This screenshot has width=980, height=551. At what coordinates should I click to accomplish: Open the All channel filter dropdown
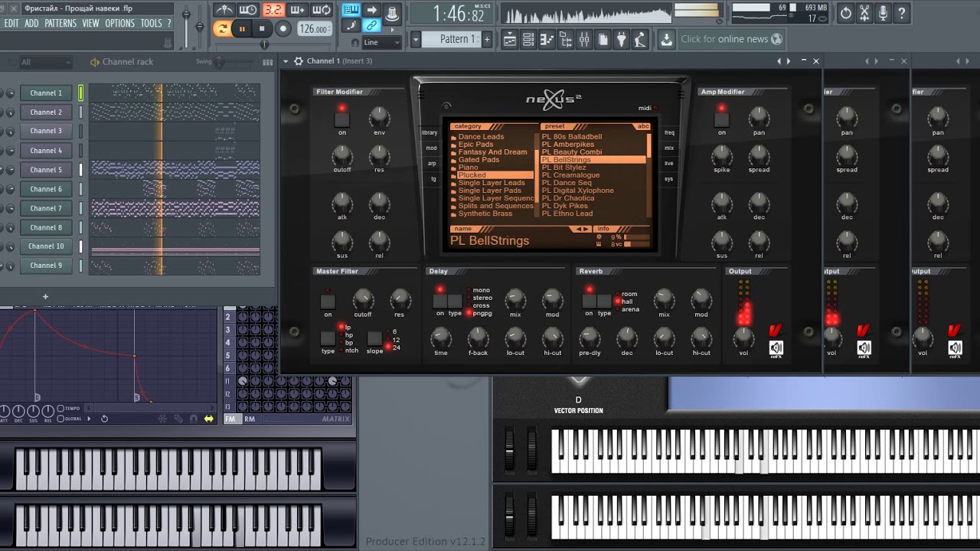tap(44, 62)
